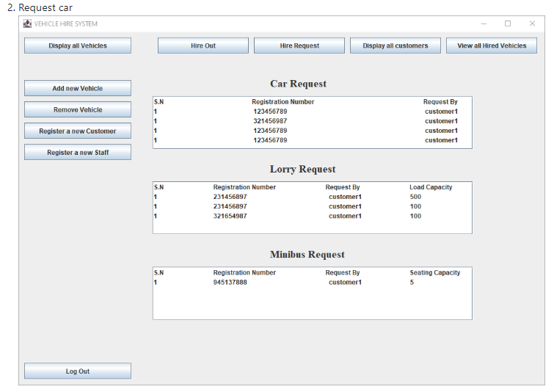This screenshot has height=392, width=554.
Task: Minimize the Vehicle Hire System window
Action: 484,23
